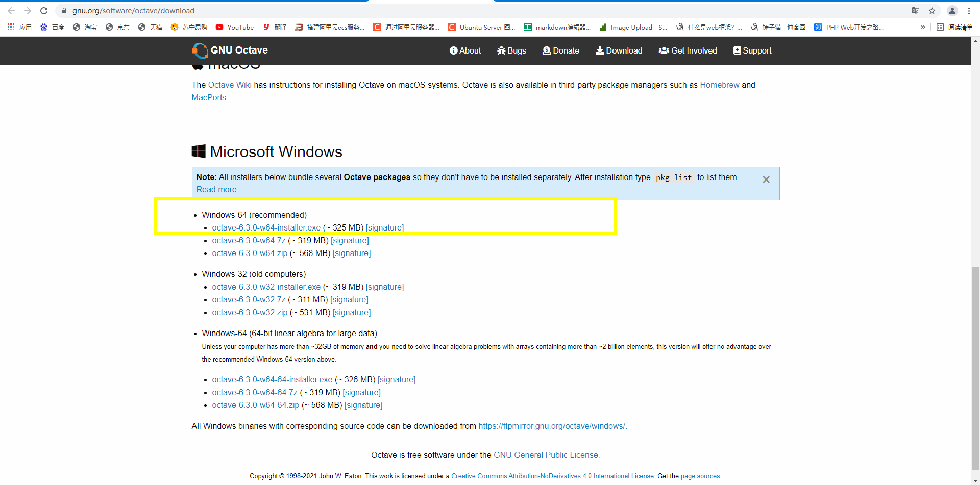Open the About menu item

pos(465,50)
